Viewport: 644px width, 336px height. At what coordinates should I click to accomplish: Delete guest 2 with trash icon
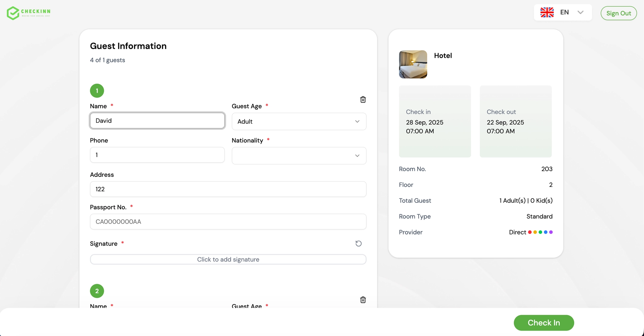[x=363, y=300]
